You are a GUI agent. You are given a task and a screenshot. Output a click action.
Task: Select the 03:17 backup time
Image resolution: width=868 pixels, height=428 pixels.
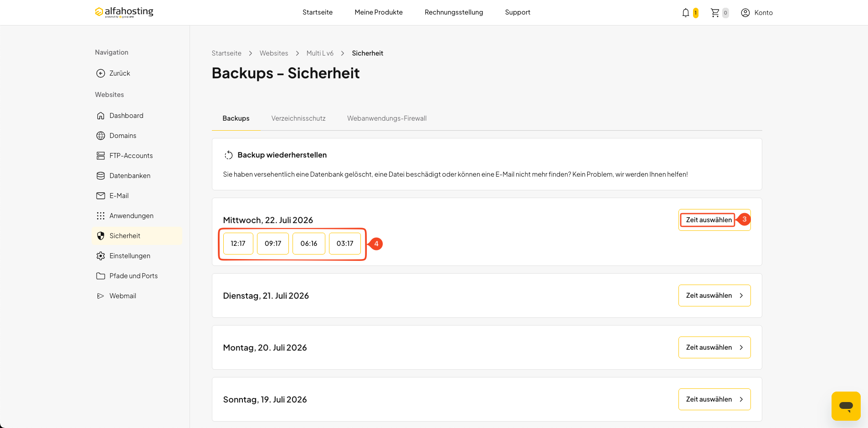click(345, 244)
